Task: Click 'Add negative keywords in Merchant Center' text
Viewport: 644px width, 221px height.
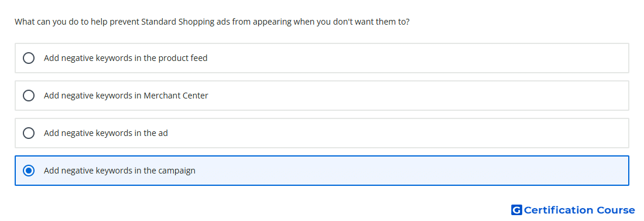Action: click(x=126, y=96)
